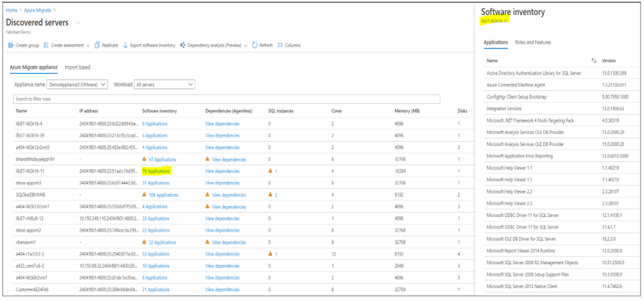Screen dimensions: 644x300
Task: Open 31 Applications for steve-appvm3
Action: (156, 183)
